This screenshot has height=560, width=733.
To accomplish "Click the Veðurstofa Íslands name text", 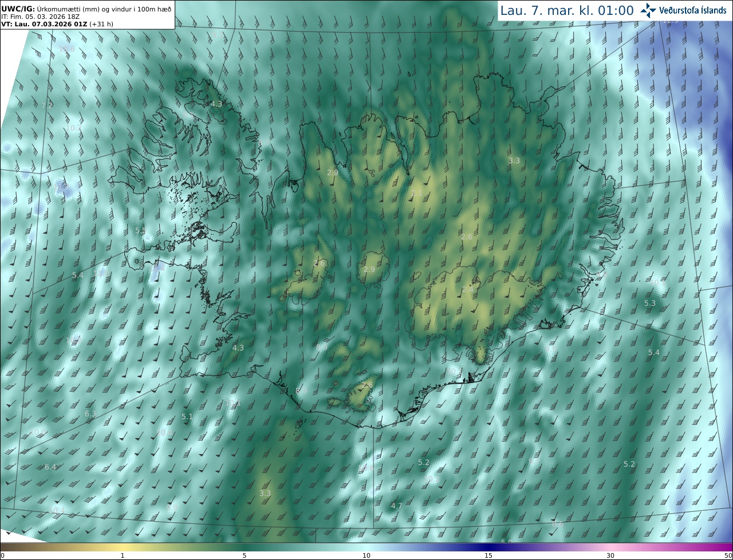I will click(x=693, y=10).
